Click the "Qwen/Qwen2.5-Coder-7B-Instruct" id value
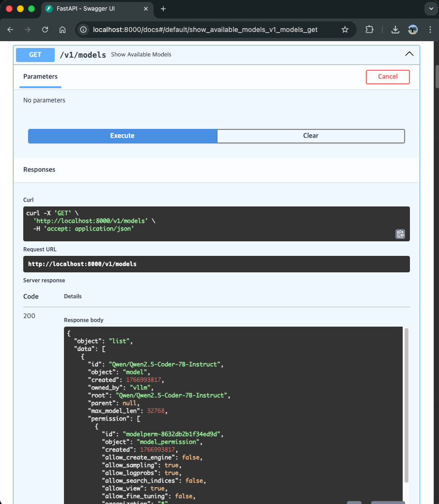Image resolution: width=439 pixels, height=504 pixels. click(x=165, y=364)
